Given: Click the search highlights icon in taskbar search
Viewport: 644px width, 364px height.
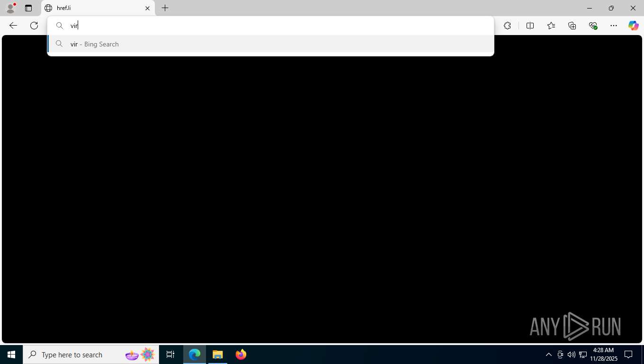Looking at the screenshot, I should 140,355.
